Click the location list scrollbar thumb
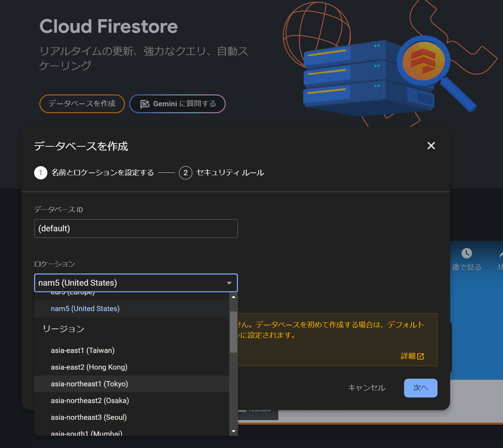This screenshot has height=448, width=503. (233, 332)
